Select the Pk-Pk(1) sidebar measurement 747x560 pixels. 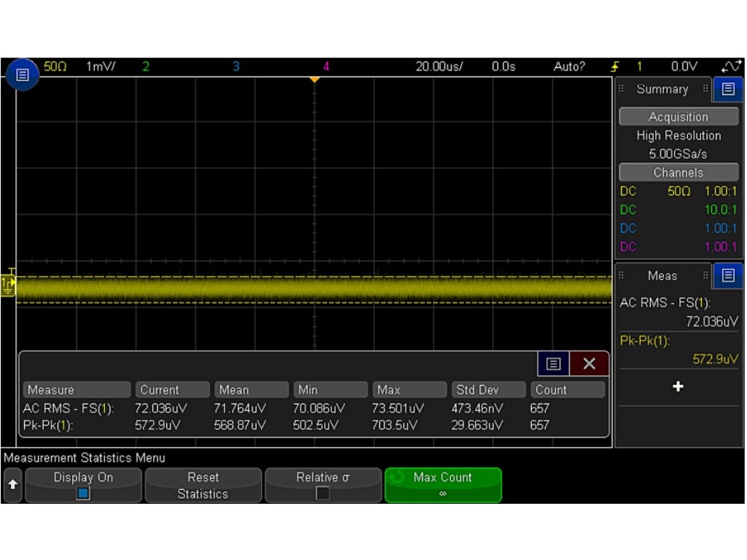tap(678, 350)
